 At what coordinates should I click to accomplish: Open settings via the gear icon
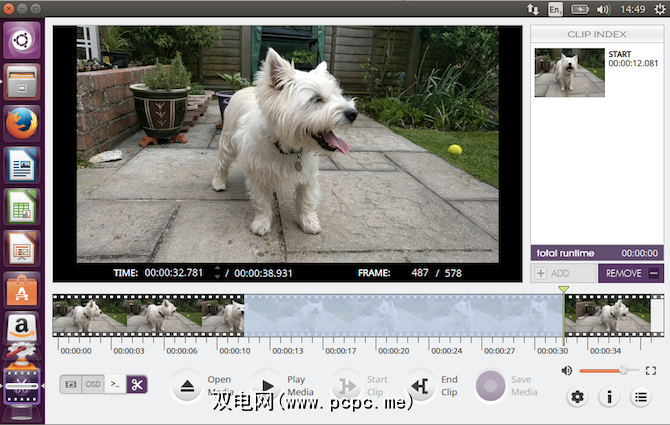tap(577, 397)
